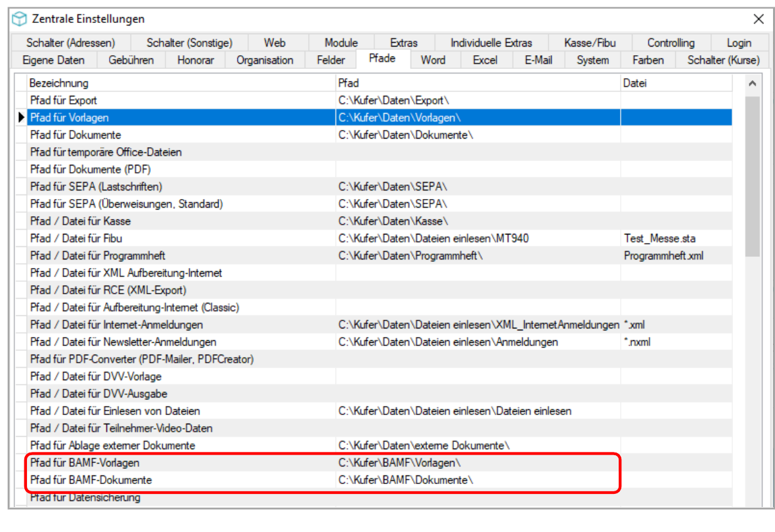Switch to the Kasse/Fibu tab
Screen dimensions: 775x532
point(590,43)
